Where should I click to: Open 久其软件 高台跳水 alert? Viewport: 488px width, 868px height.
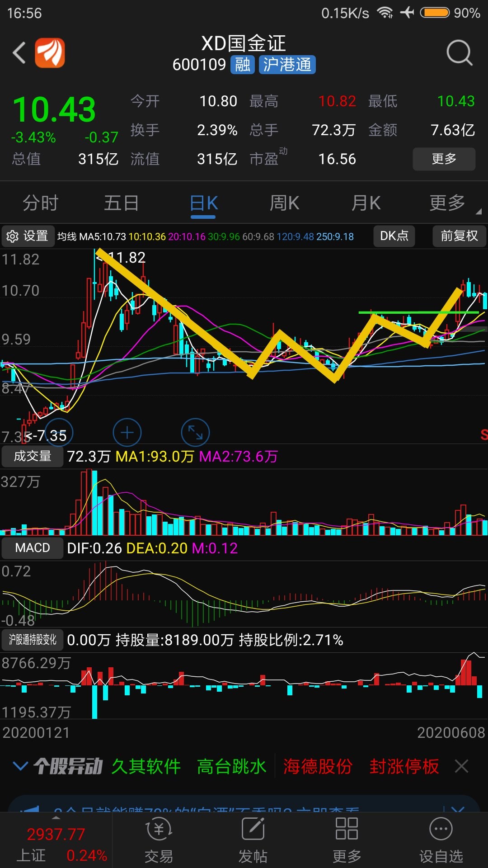[189, 766]
